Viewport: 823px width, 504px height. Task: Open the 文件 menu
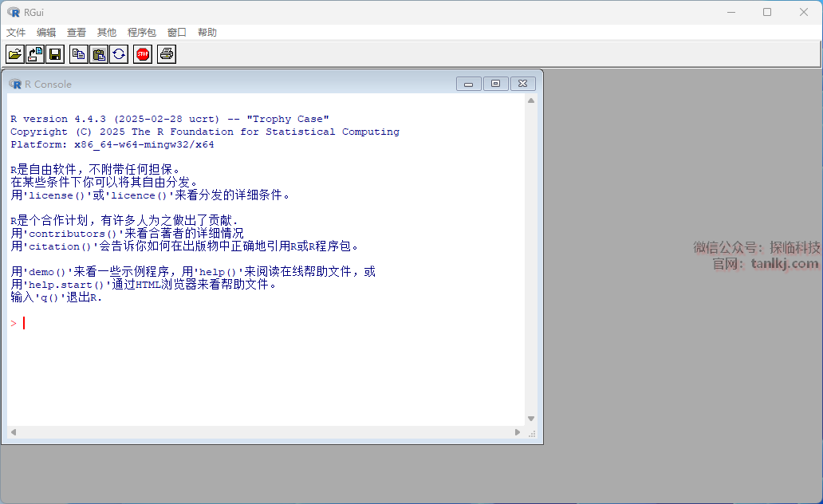point(16,33)
